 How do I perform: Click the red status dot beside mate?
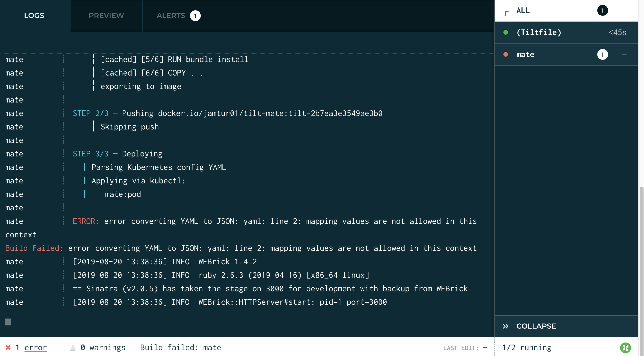(505, 55)
